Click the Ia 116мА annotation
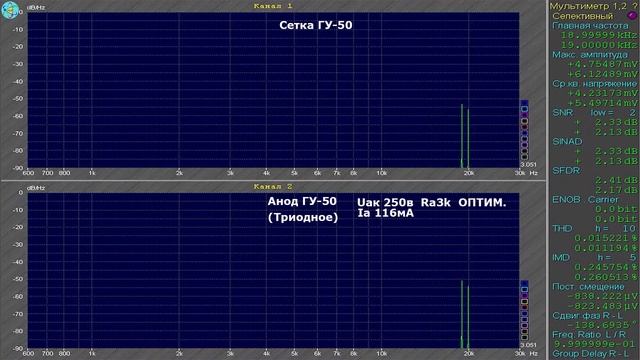This screenshot has height=360, width=640. click(385, 213)
